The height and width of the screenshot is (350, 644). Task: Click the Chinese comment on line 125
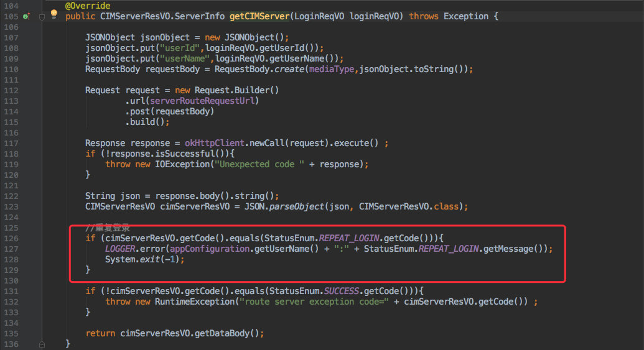108,228
